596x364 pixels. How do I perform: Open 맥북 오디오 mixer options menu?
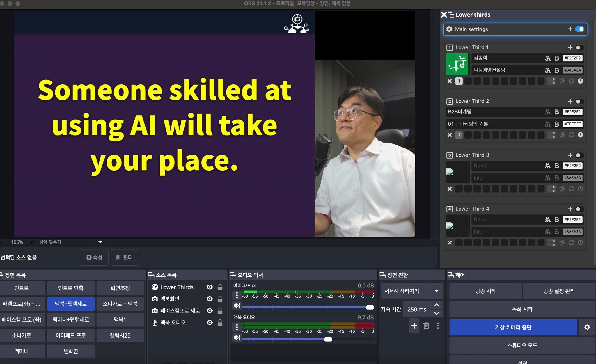pos(237,327)
